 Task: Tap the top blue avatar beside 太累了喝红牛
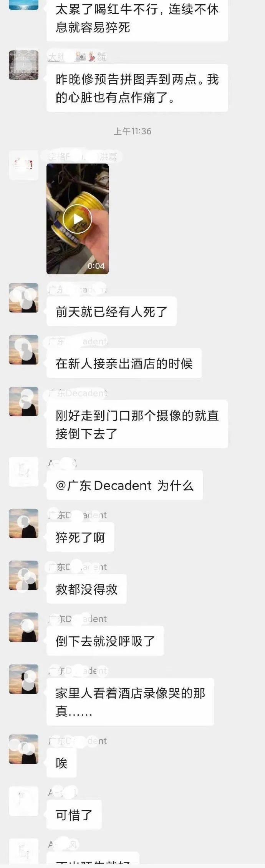(23, 5)
